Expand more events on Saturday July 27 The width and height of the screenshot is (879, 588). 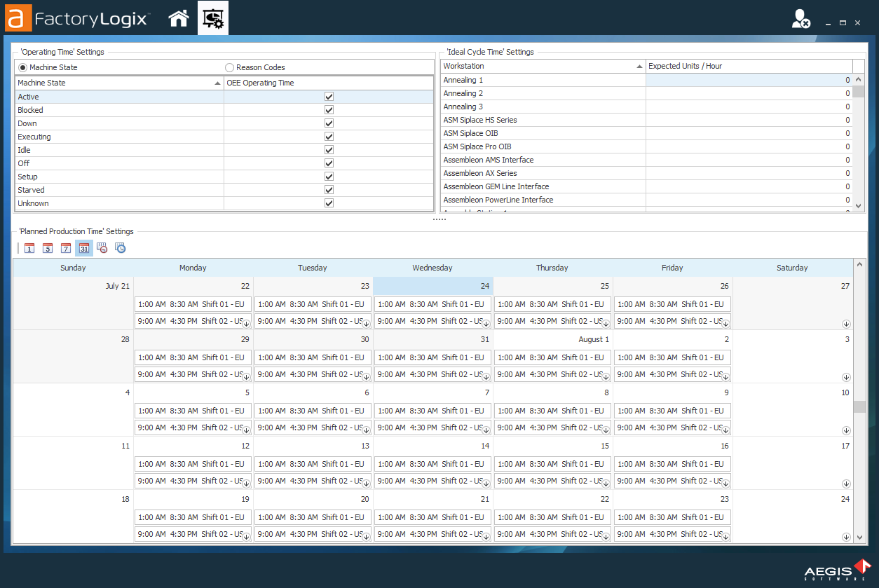pyautogui.click(x=846, y=324)
